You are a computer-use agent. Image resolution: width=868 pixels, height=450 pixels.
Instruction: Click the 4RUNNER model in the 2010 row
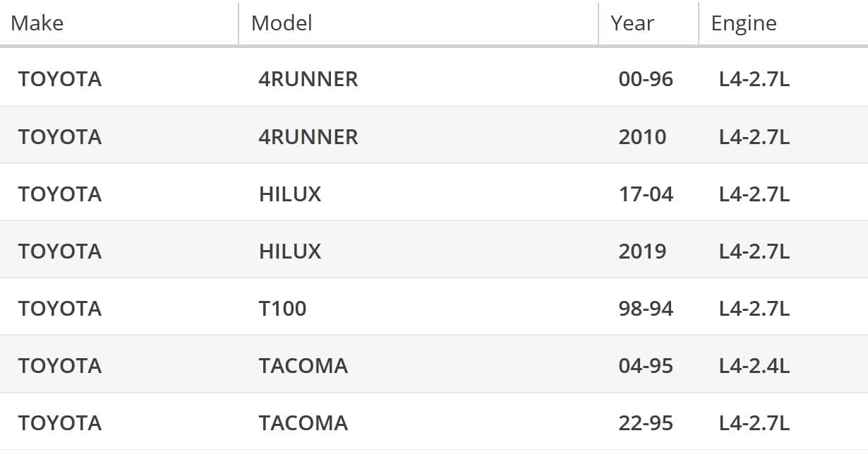pyautogui.click(x=308, y=136)
